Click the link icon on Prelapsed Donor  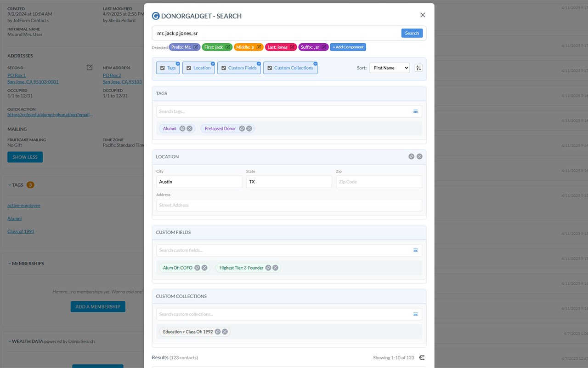[x=242, y=129]
